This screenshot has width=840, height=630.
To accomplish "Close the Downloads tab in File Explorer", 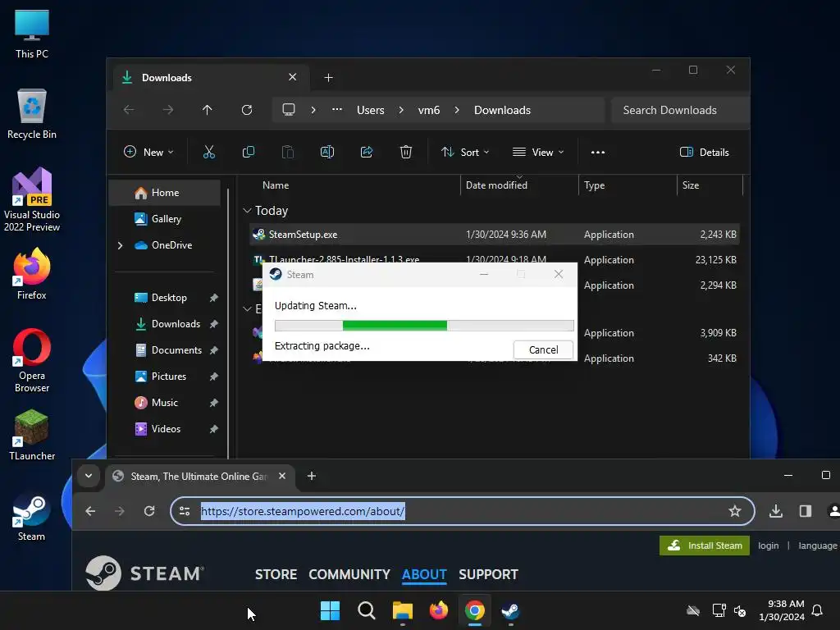I will pos(293,77).
